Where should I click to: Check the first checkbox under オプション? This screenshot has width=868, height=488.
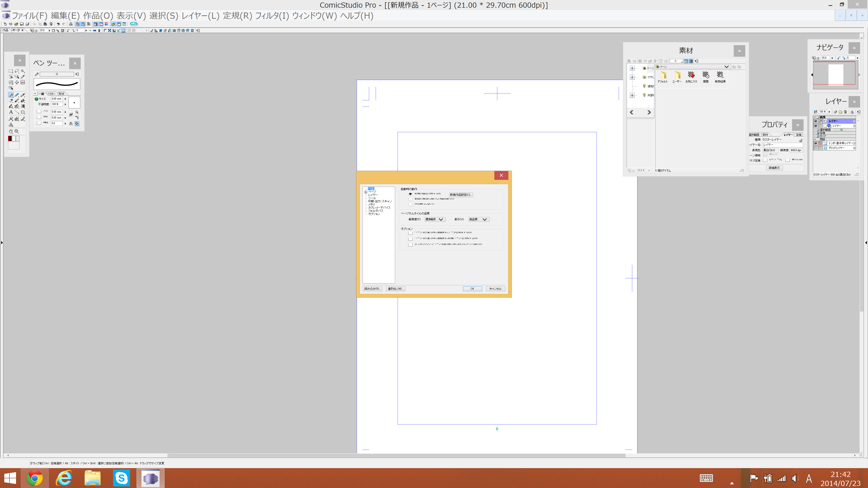(x=410, y=233)
